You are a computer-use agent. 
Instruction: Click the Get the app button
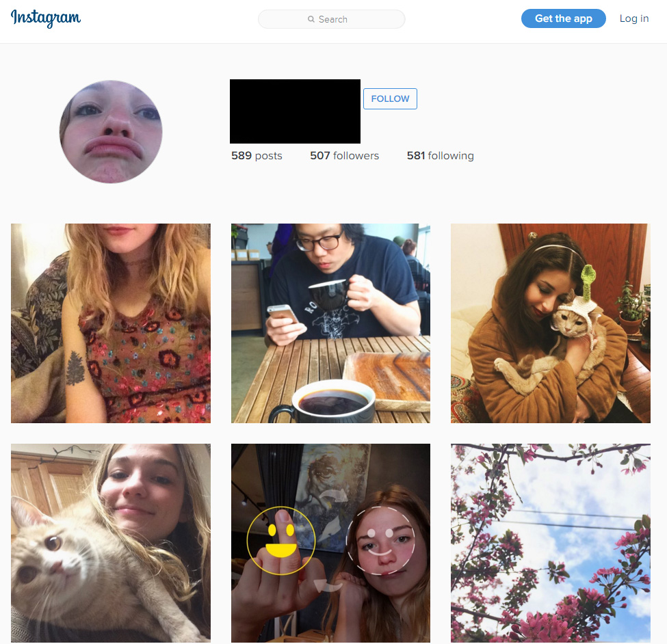pos(563,18)
